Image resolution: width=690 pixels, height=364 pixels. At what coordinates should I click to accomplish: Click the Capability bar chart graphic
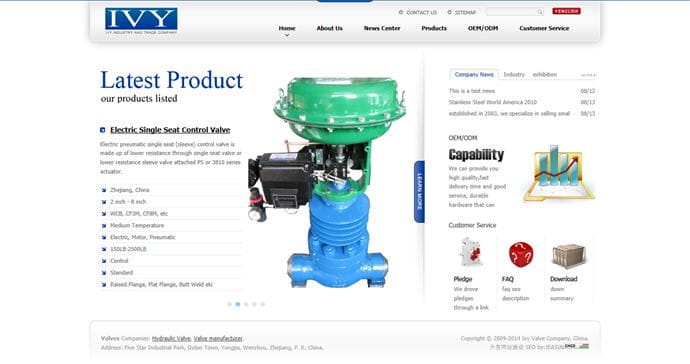(558, 173)
